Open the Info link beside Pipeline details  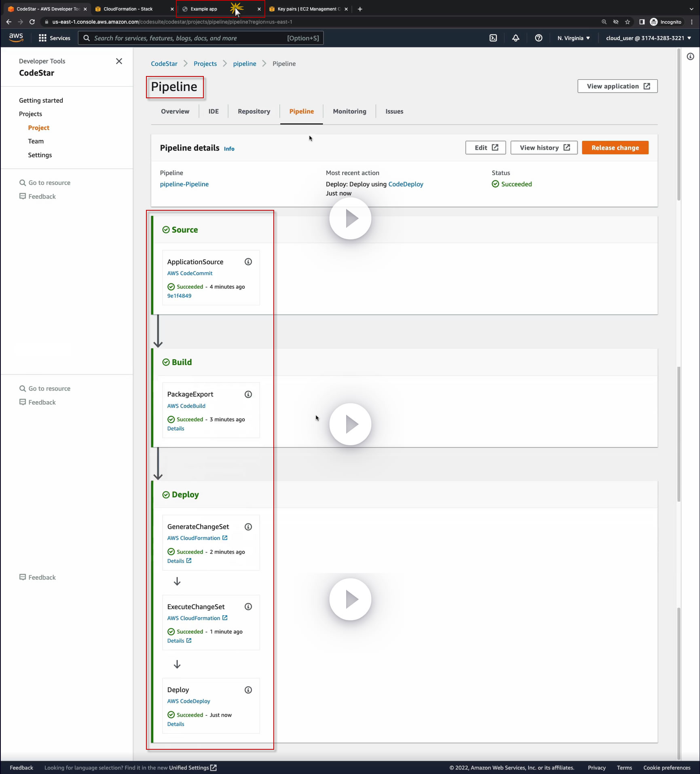[x=229, y=149]
